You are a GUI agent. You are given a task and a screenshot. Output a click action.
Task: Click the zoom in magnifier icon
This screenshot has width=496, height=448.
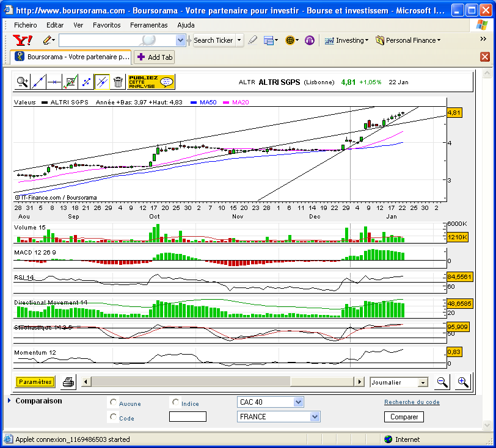click(x=463, y=382)
